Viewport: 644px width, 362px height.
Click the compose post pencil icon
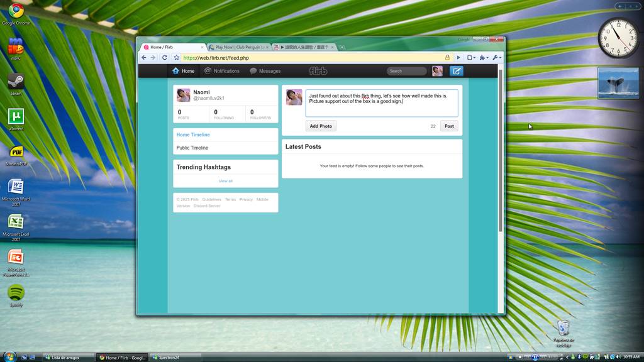click(x=457, y=71)
